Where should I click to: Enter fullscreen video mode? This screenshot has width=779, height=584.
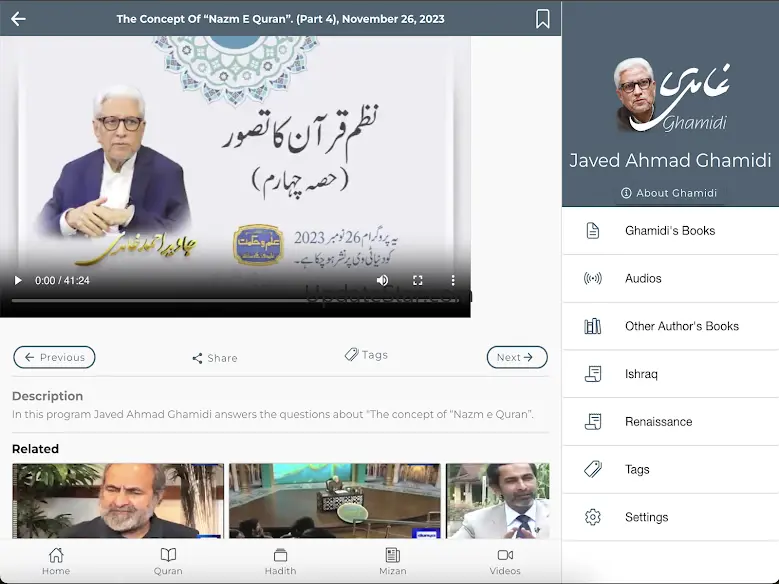[x=418, y=280]
